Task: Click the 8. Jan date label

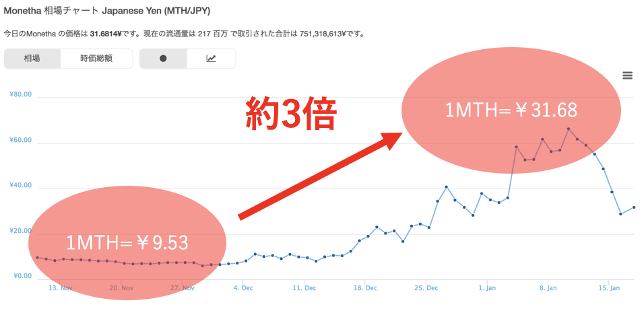Action: coord(548,288)
